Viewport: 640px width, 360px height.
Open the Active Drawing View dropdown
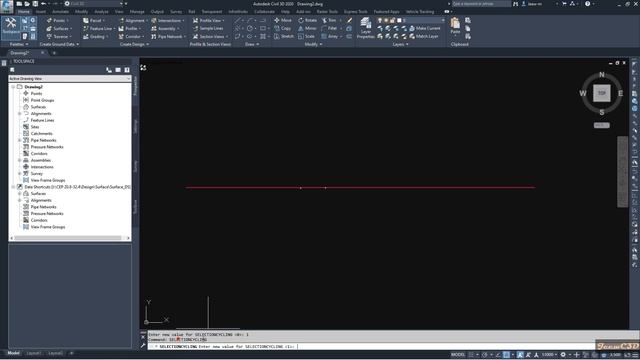(70, 78)
